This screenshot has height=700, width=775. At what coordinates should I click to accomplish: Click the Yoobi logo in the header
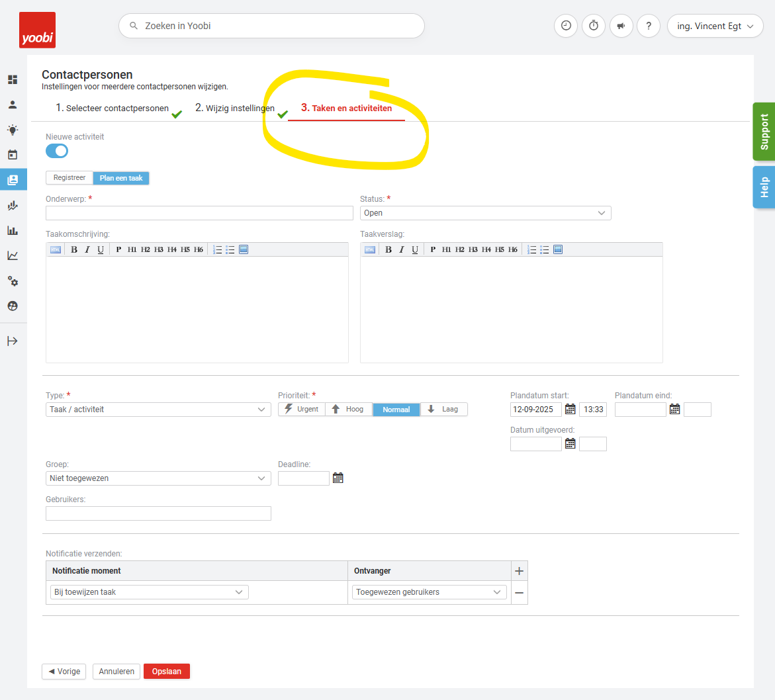pyautogui.click(x=38, y=30)
